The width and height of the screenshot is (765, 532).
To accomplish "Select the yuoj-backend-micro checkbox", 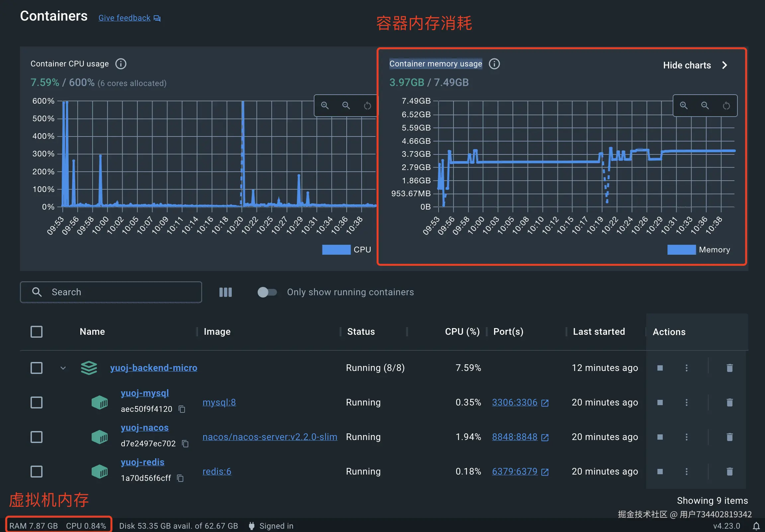I will 37,368.
